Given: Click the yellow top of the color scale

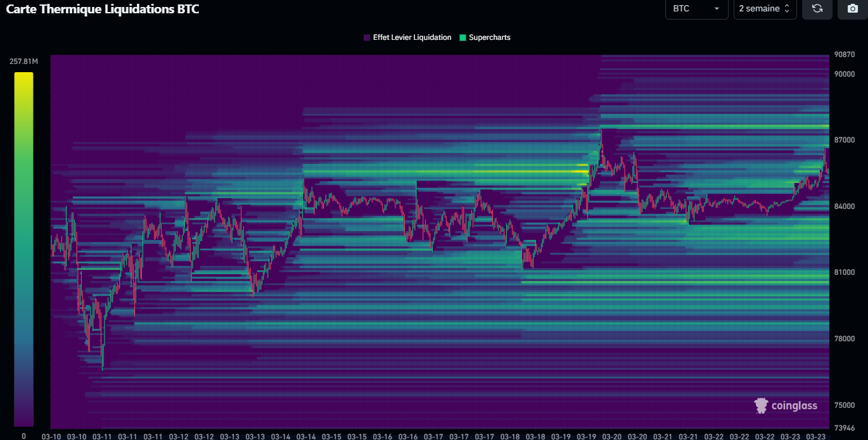Looking at the screenshot, I should coord(23,77).
